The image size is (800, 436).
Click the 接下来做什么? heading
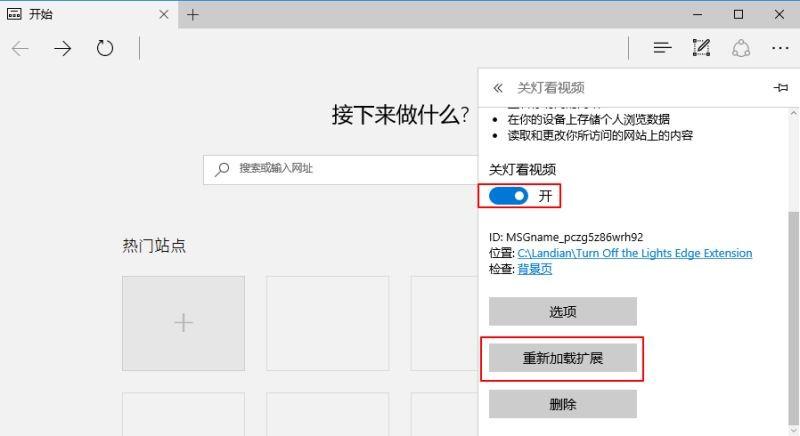(x=401, y=115)
